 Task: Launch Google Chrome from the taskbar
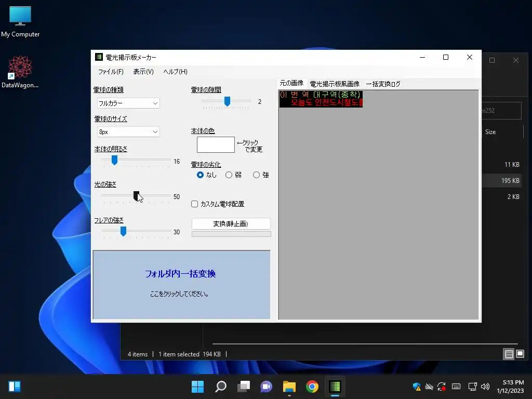(312, 387)
